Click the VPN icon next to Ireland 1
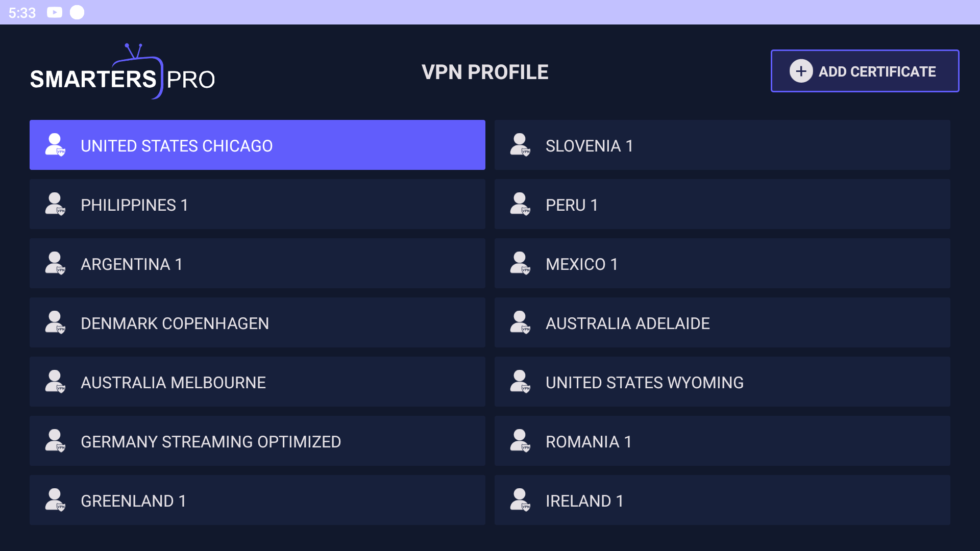The width and height of the screenshot is (980, 551). click(520, 500)
